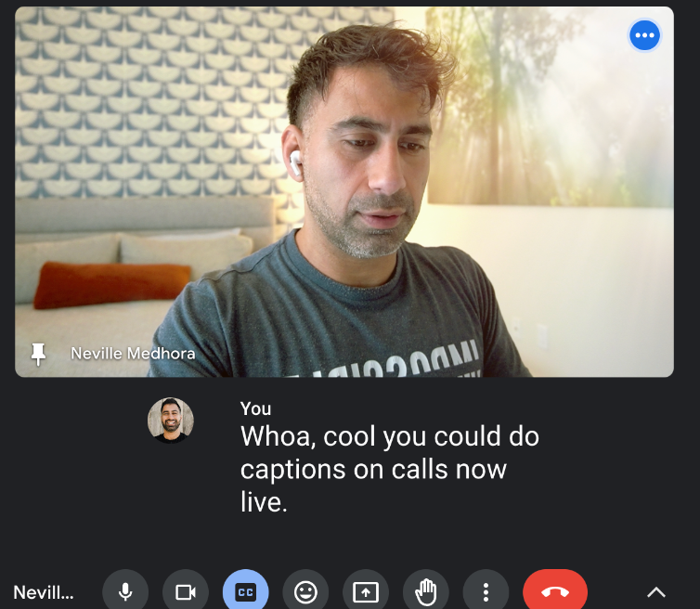Click the red hang-up phone icon
Image resolution: width=700 pixels, height=609 pixels.
(x=555, y=592)
